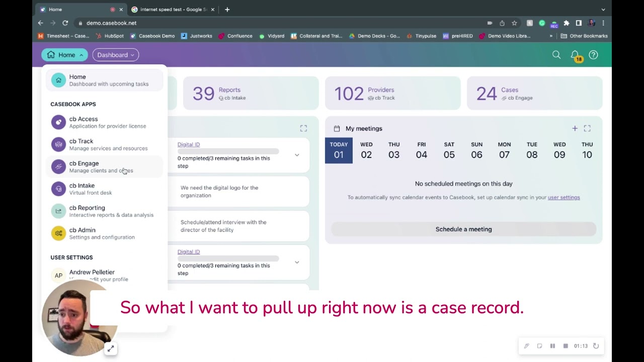This screenshot has height=362, width=644.
Task: Open the 102 Providers summary card
Action: (x=392, y=93)
